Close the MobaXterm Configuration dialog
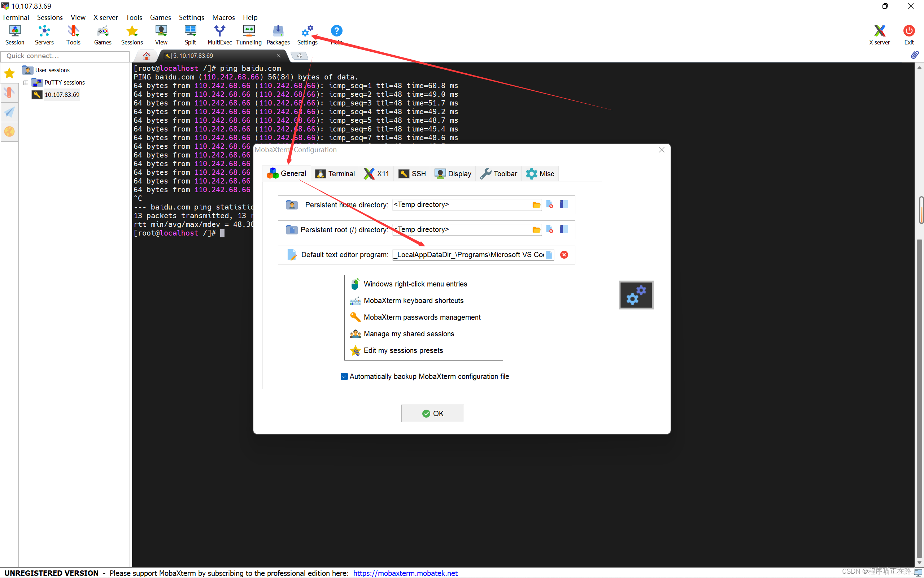This screenshot has width=924, height=578. tap(662, 150)
